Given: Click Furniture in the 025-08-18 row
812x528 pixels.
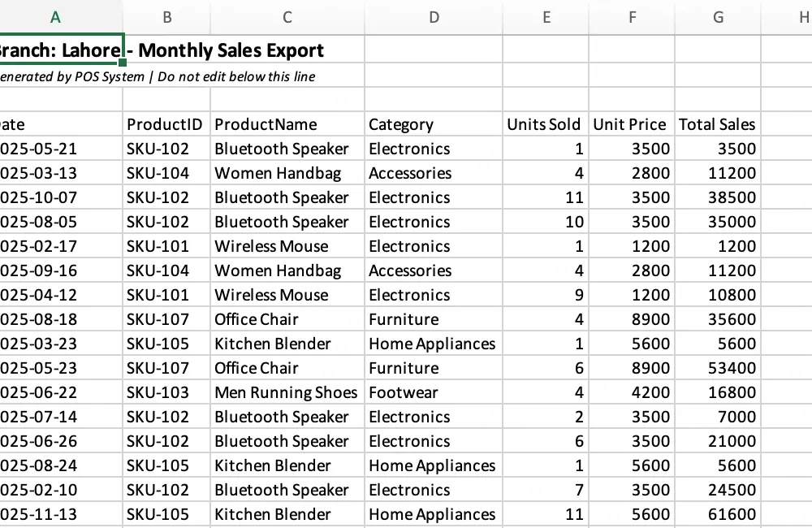Looking at the screenshot, I should click(434, 319).
